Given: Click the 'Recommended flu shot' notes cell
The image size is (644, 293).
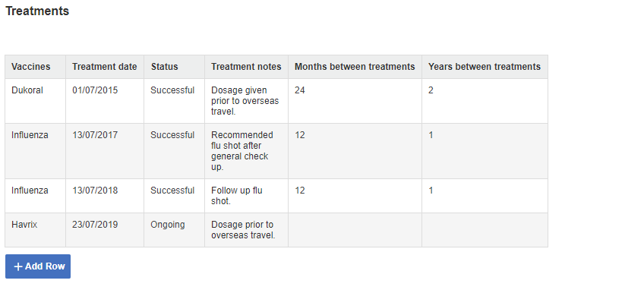Looking at the screenshot, I should click(x=246, y=151).
